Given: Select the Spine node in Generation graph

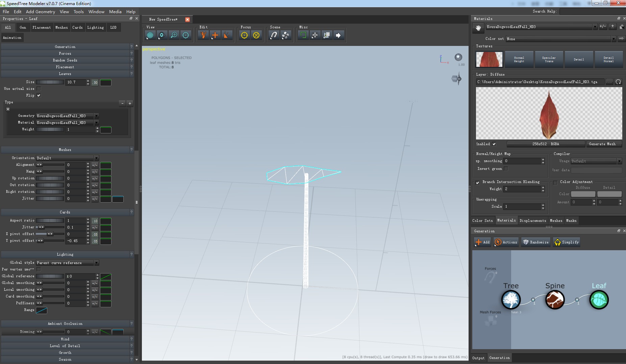Looking at the screenshot, I should click(x=555, y=300).
